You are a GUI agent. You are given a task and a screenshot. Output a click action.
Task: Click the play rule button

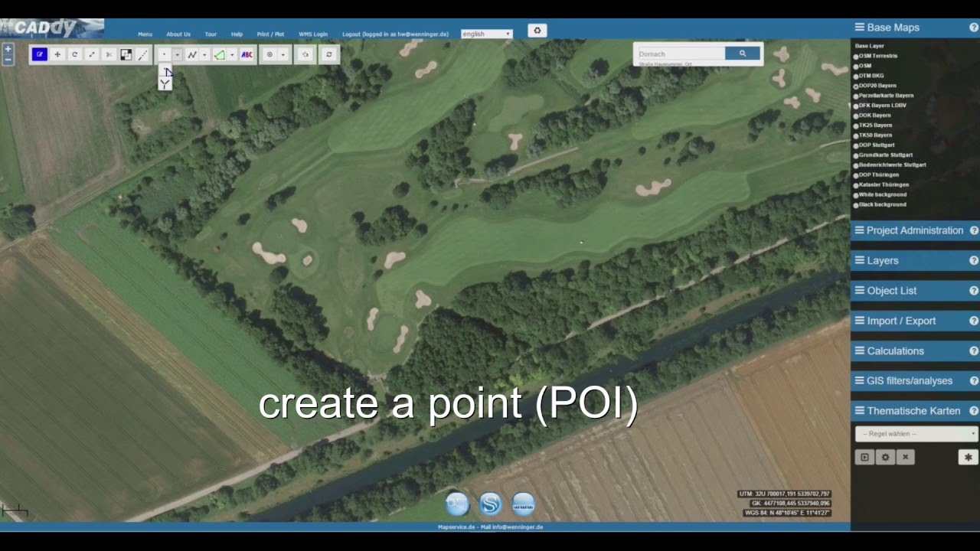[864, 457]
